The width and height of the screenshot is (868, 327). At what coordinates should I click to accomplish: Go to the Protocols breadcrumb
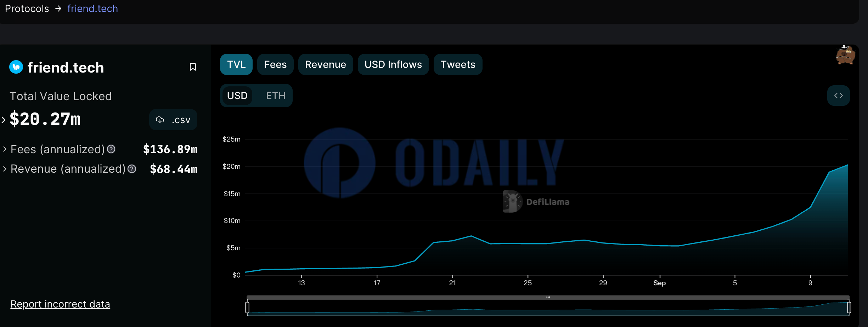point(27,8)
